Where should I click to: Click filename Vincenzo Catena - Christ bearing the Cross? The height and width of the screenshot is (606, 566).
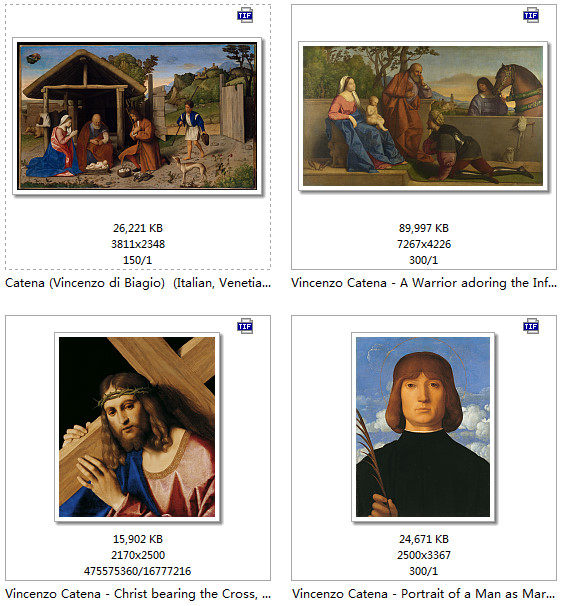138,594
